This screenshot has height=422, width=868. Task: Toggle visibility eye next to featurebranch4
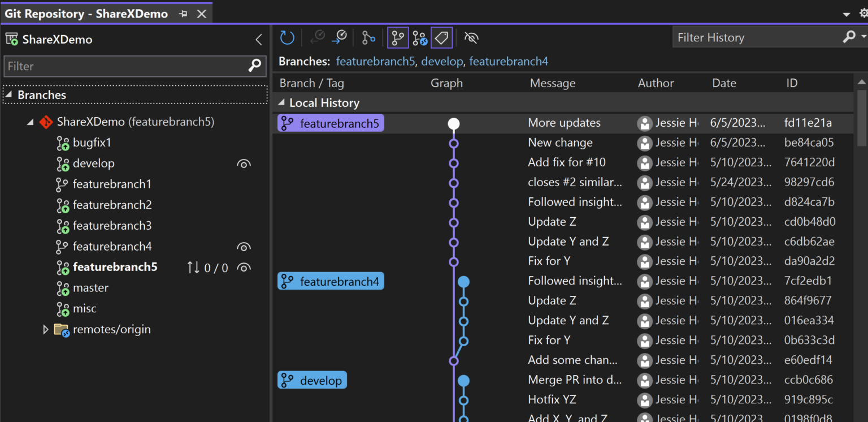click(x=244, y=247)
